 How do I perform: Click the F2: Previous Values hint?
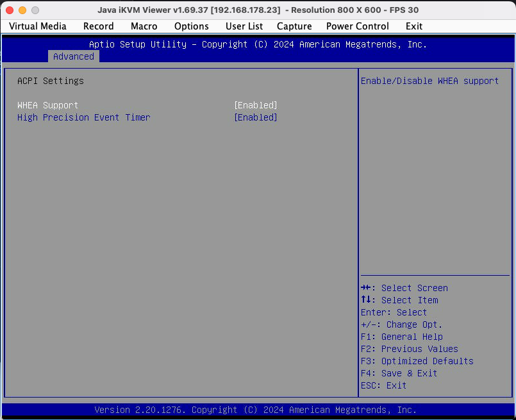[410, 349]
